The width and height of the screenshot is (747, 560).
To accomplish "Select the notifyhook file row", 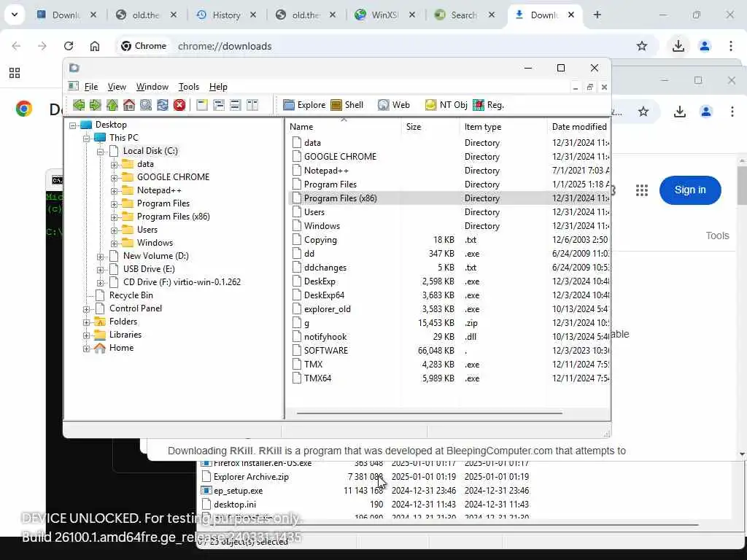I will 449,337.
